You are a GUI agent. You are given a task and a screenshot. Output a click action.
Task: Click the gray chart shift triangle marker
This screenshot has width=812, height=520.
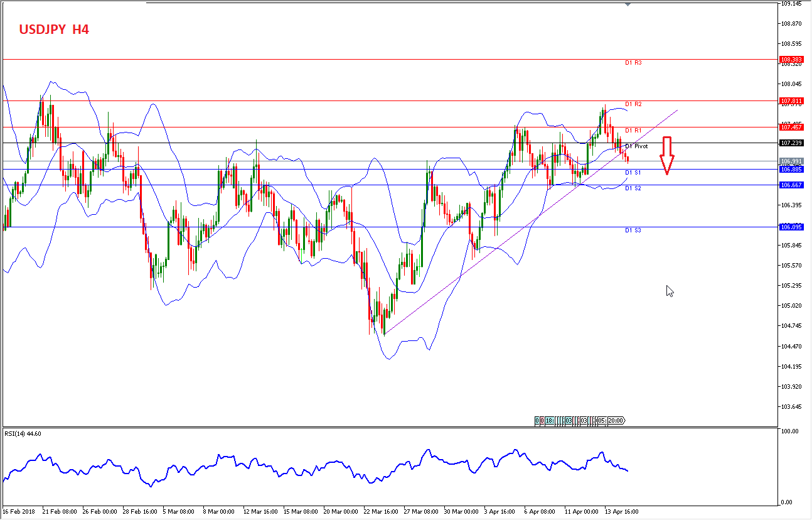tap(628, 4)
